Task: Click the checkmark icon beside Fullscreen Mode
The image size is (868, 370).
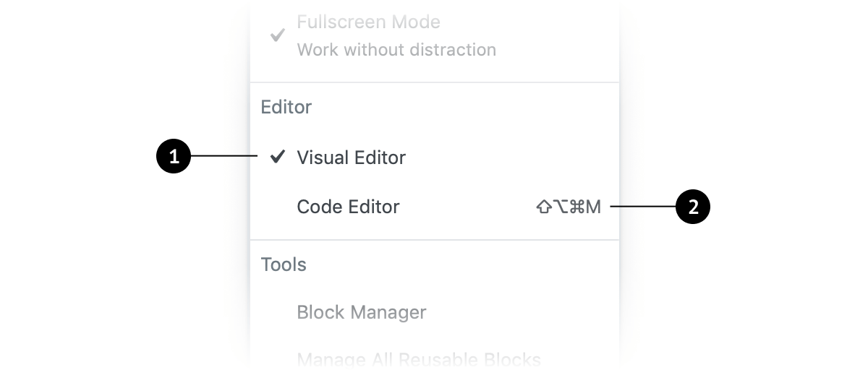Action: [277, 35]
